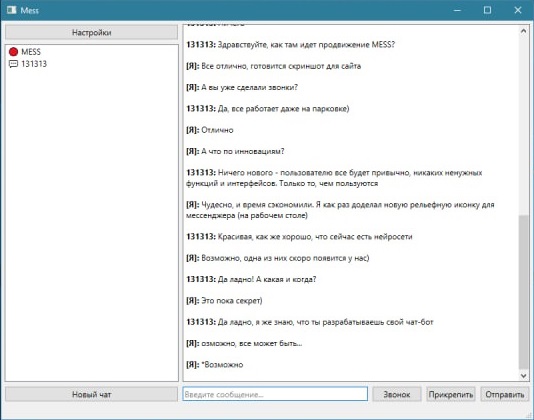Click the correction message "*Возможно"

(x=215, y=365)
